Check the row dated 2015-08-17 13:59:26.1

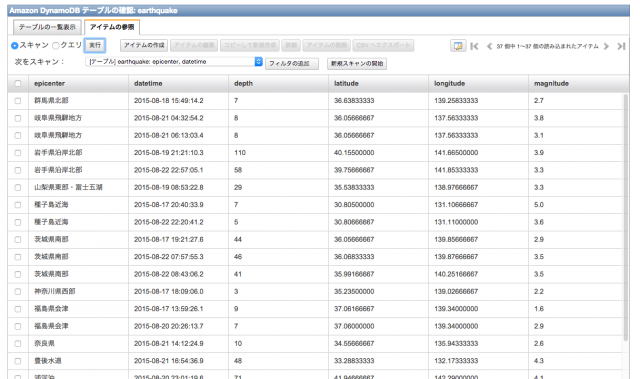point(18,309)
